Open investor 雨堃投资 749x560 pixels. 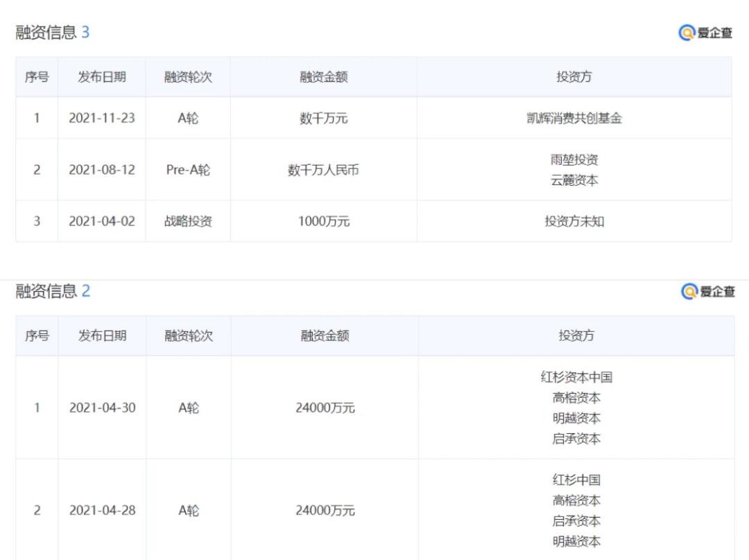coord(574,159)
